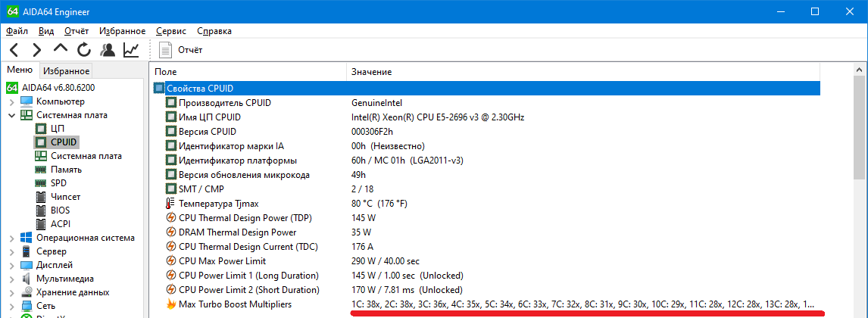Click the vertical scrollbar up arrow
This screenshot has width=868, height=318.
click(861, 71)
